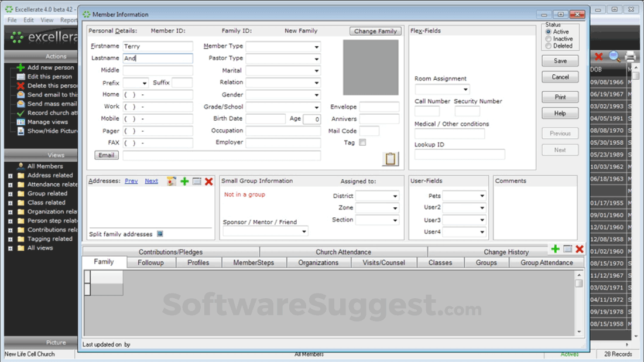Delete the current address via red X icon
This screenshot has width=644, height=362.
click(x=209, y=182)
